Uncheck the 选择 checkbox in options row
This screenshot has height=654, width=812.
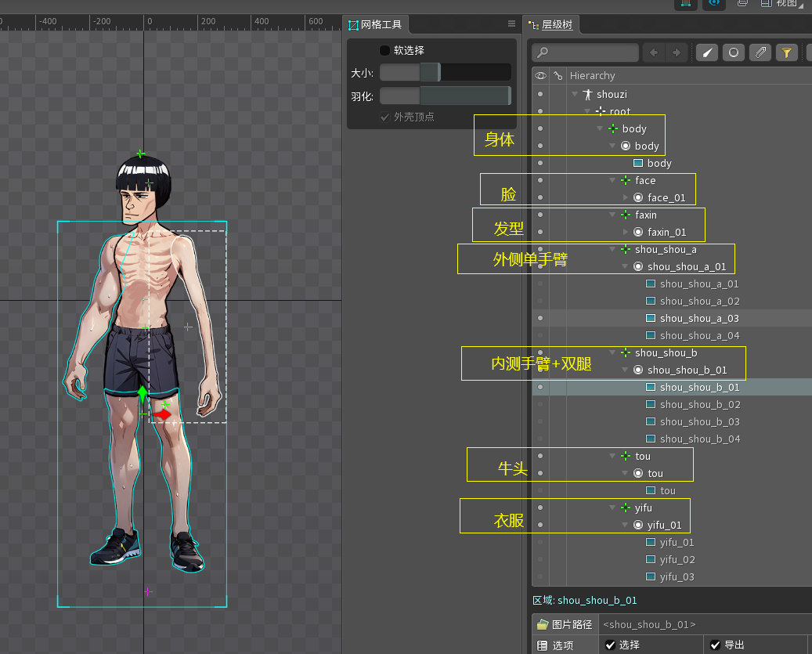point(611,645)
